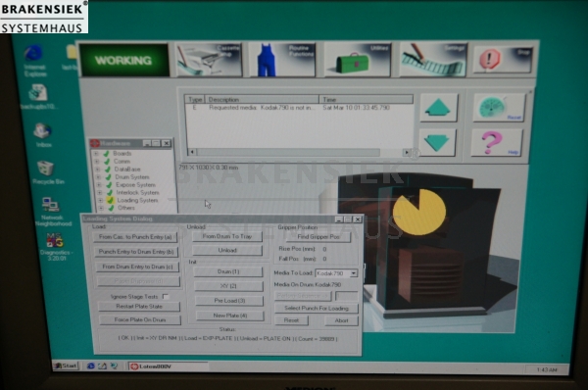
Task: Expand the Drum System tree node
Action: (98, 177)
